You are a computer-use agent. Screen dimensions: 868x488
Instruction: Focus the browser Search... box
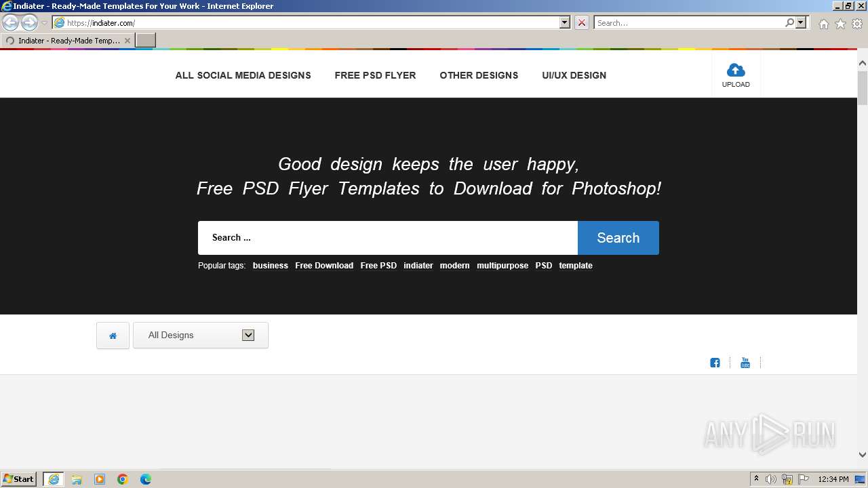689,22
